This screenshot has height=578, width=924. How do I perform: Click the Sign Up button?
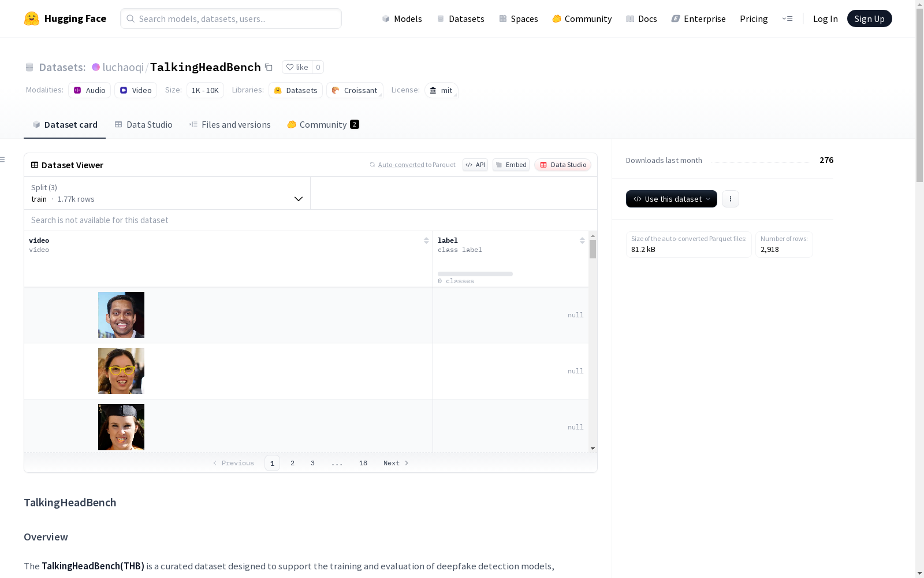(x=869, y=18)
